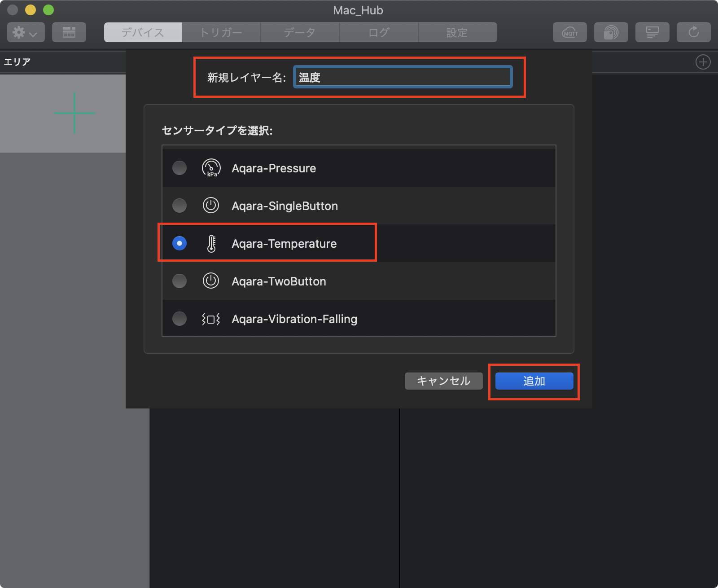Select the Aqara-SingleButton radio button
The image size is (718, 588).
click(179, 206)
